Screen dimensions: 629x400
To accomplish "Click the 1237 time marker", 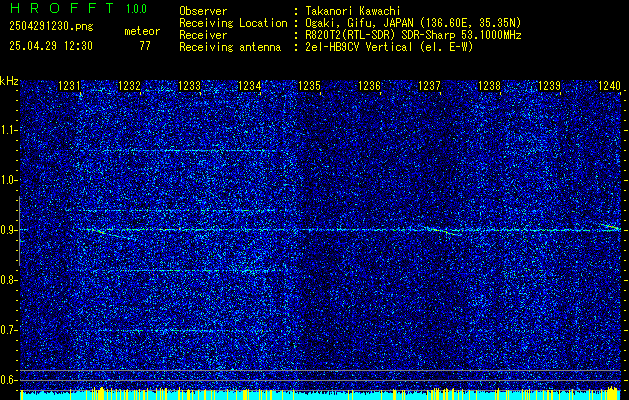I will click(x=429, y=85).
